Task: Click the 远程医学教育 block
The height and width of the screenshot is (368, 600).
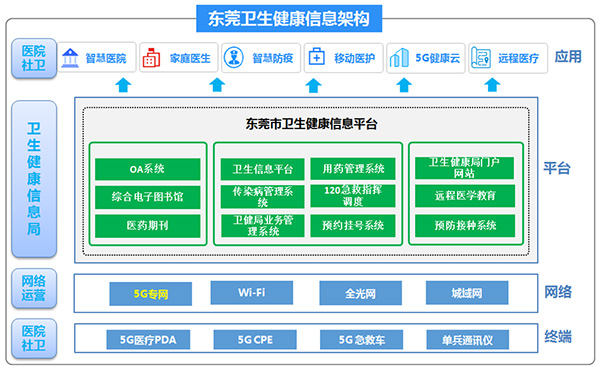Action: point(465,196)
